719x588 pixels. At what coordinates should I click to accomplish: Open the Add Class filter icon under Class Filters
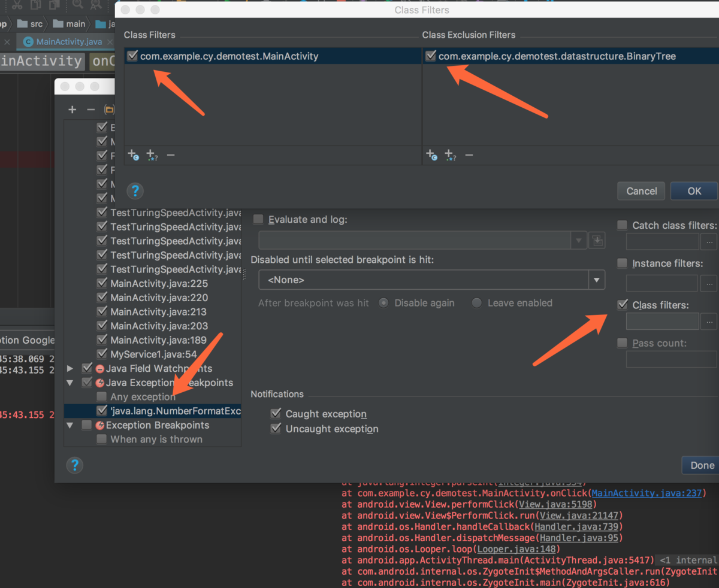point(133,155)
